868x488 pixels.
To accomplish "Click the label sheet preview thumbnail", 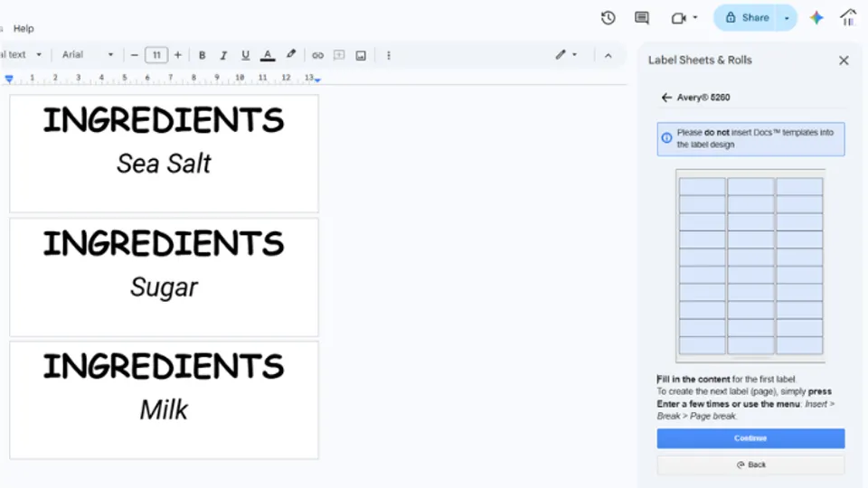I will 750,266.
